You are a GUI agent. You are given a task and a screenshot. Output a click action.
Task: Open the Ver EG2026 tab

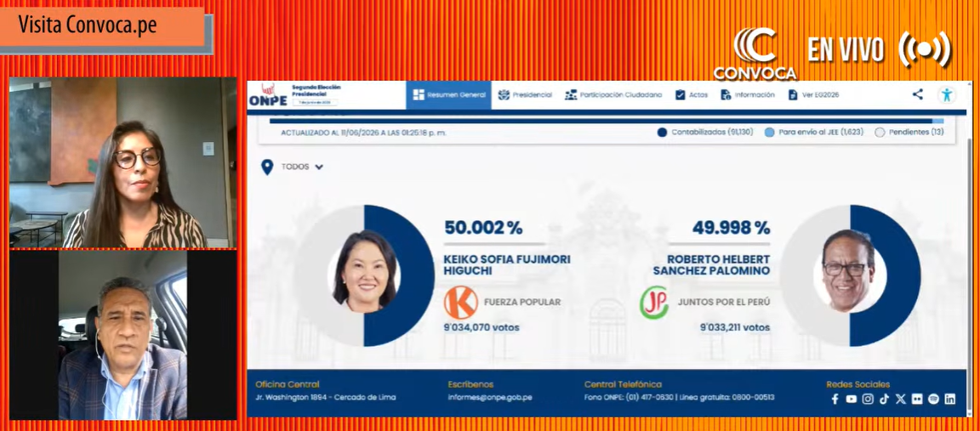pyautogui.click(x=813, y=95)
